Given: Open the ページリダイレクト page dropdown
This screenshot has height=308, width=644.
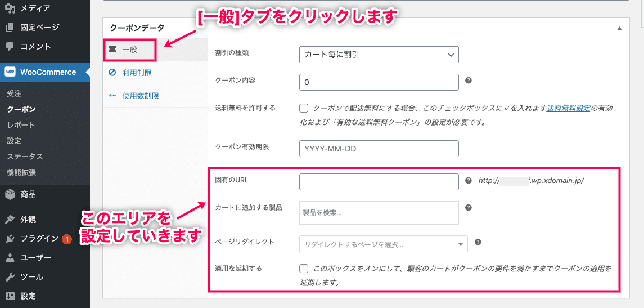Looking at the screenshot, I should 383,244.
